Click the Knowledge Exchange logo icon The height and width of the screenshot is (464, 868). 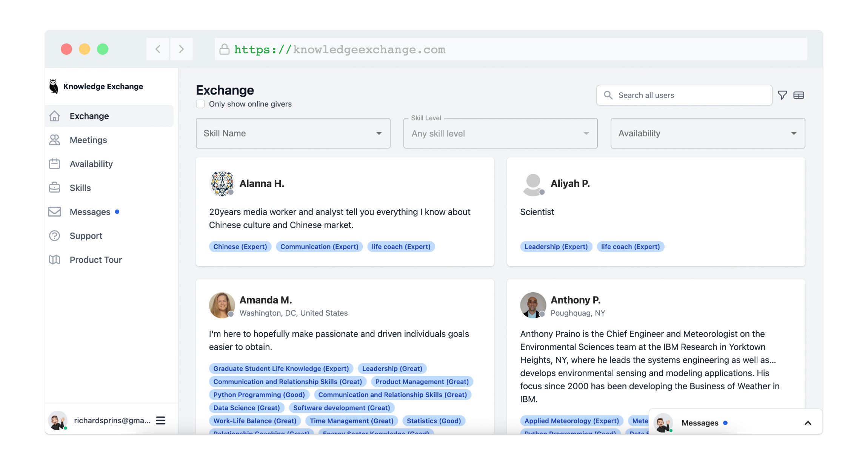pyautogui.click(x=53, y=86)
